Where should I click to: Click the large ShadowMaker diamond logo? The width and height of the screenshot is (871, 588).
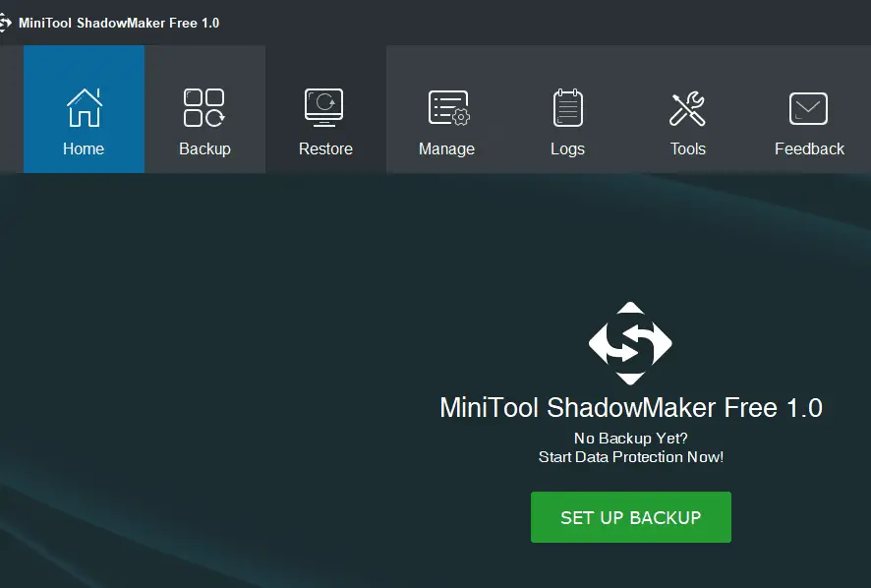click(x=630, y=343)
